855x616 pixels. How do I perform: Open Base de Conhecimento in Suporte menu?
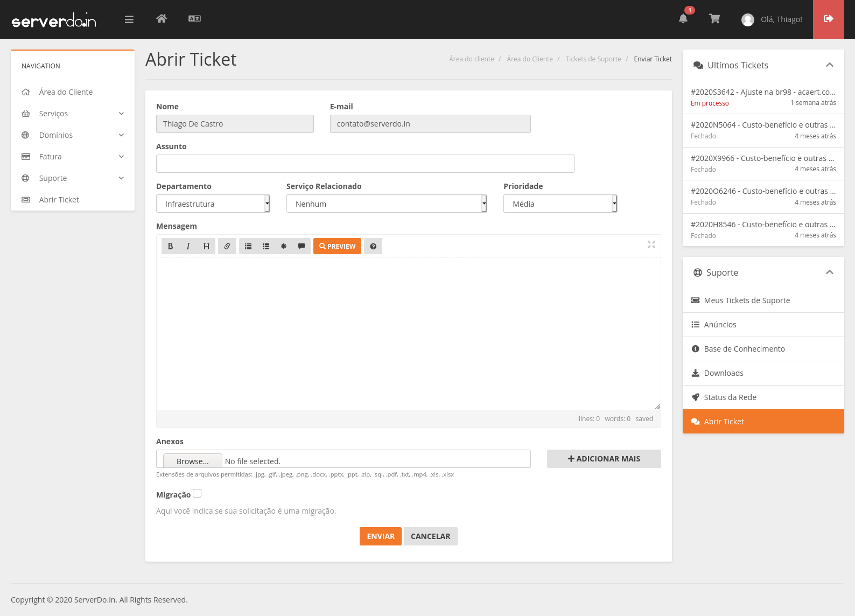[744, 349]
